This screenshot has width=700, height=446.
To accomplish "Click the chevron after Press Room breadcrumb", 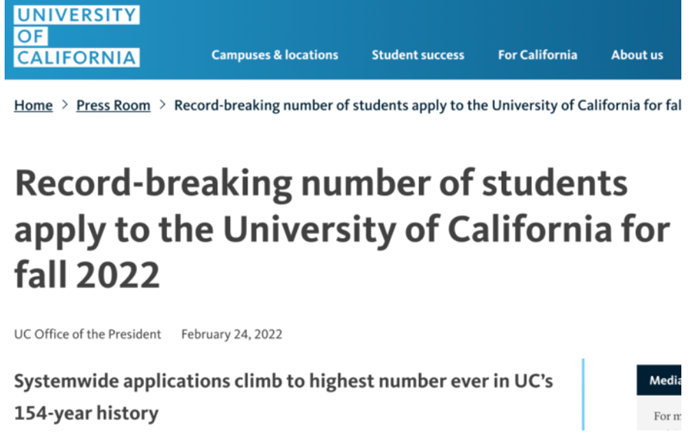I will click(x=162, y=105).
